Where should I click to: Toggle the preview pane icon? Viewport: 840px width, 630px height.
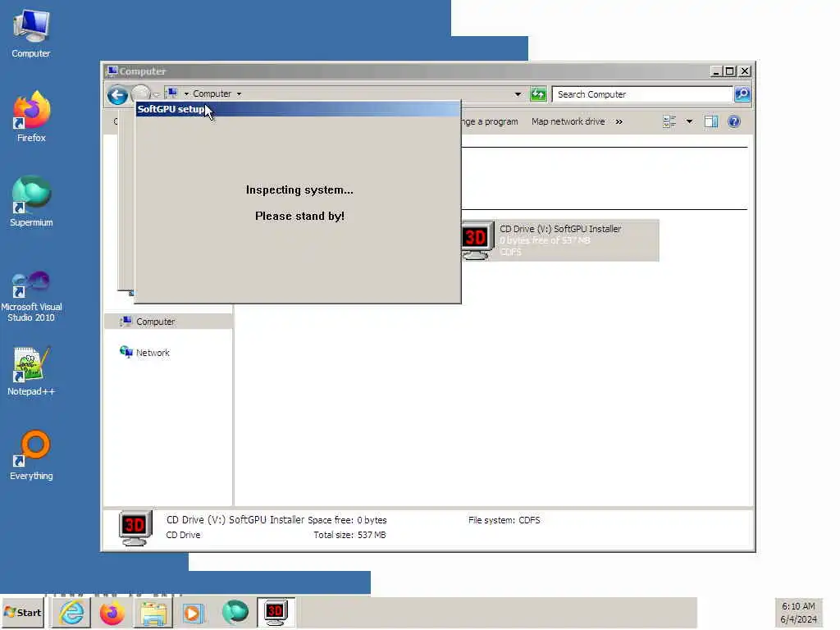[711, 121]
